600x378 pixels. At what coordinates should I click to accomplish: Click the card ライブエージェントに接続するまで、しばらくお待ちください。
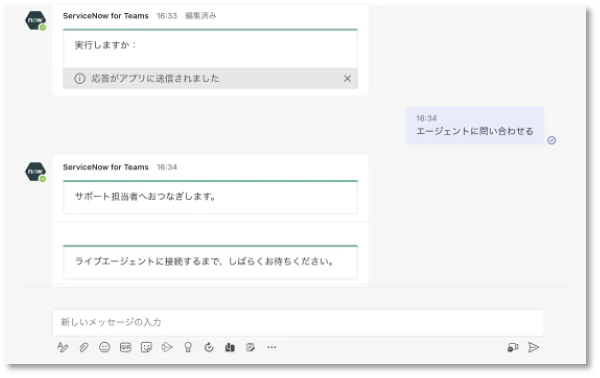[210, 262]
